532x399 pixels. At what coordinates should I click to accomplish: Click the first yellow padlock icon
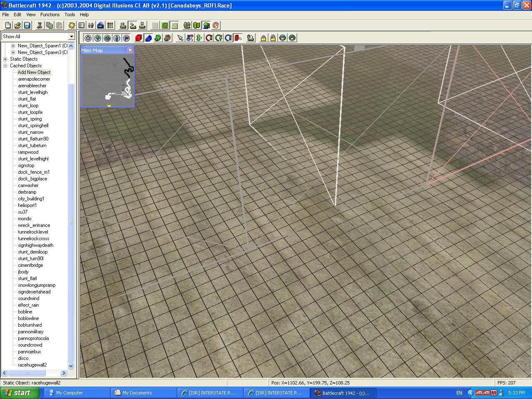pyautogui.click(x=263, y=38)
